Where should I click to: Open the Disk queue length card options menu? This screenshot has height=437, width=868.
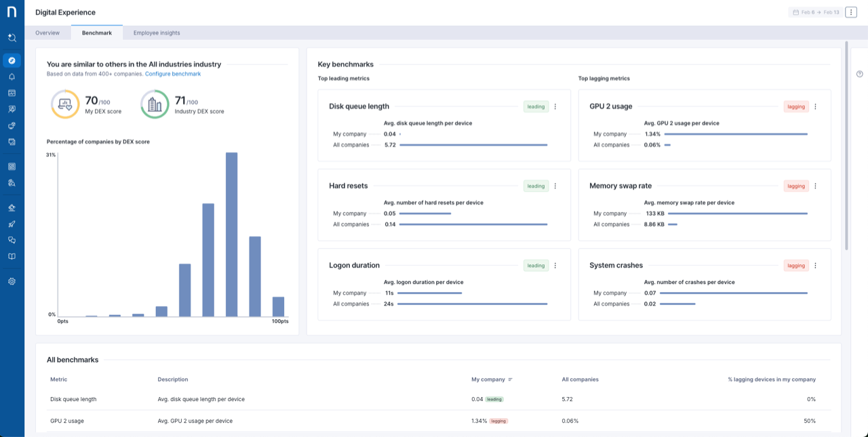coord(555,106)
